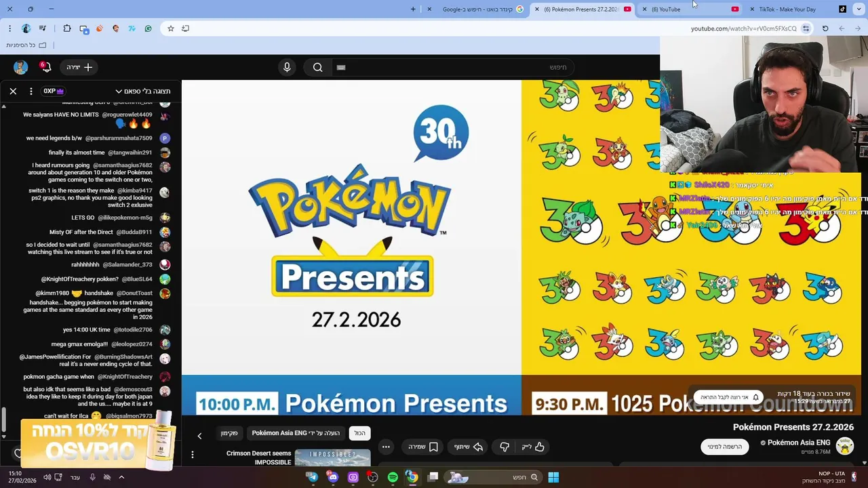The image size is (868, 488).
Task: Open live chat three-dot options
Action: (x=31, y=91)
